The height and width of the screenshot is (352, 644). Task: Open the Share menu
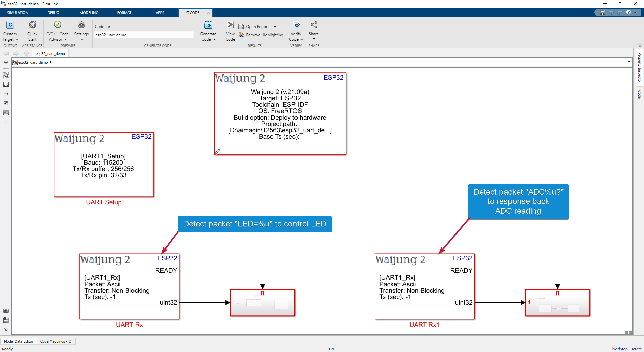[x=314, y=31]
